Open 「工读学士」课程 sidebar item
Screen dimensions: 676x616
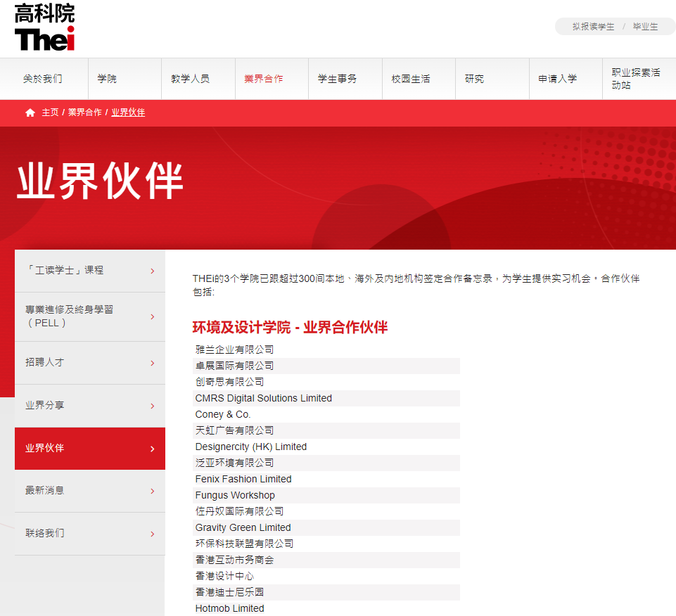[x=89, y=271]
